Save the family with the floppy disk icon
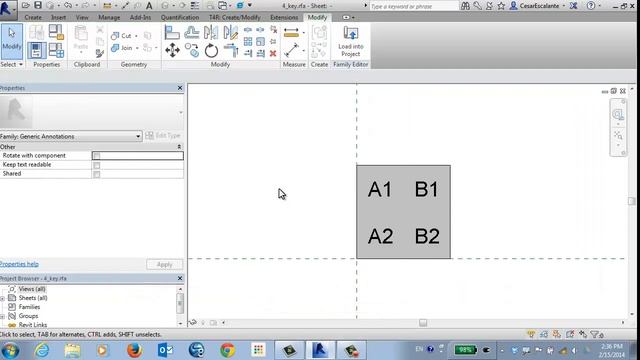 (x=38, y=6)
